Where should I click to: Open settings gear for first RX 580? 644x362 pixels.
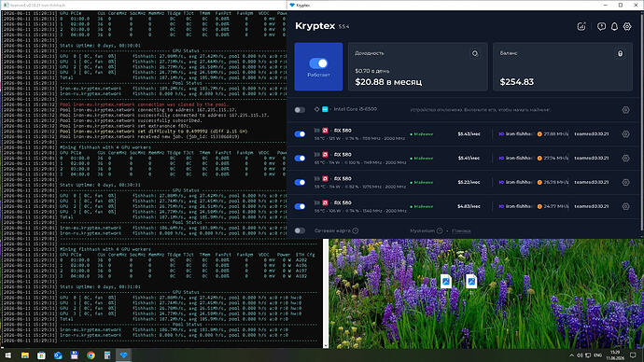pyautogui.click(x=625, y=134)
